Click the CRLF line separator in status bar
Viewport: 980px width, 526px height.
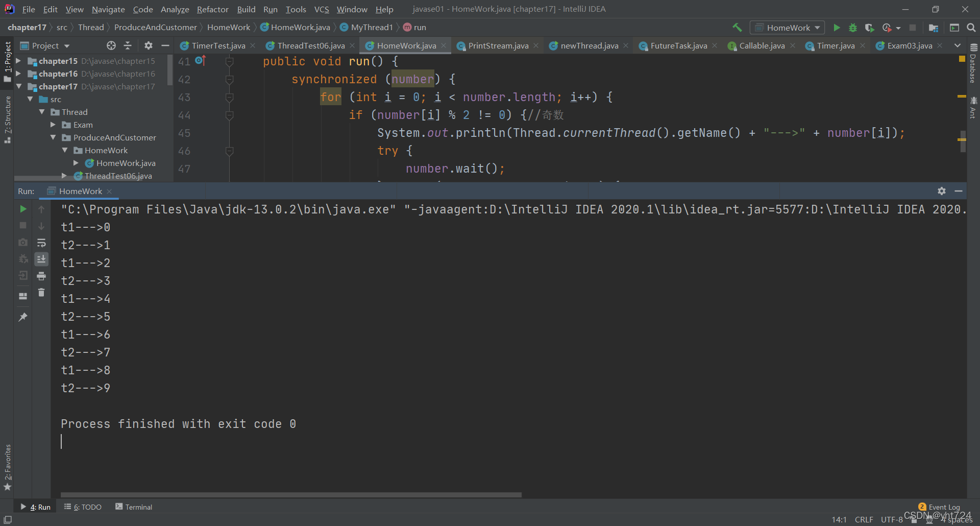coord(864,519)
